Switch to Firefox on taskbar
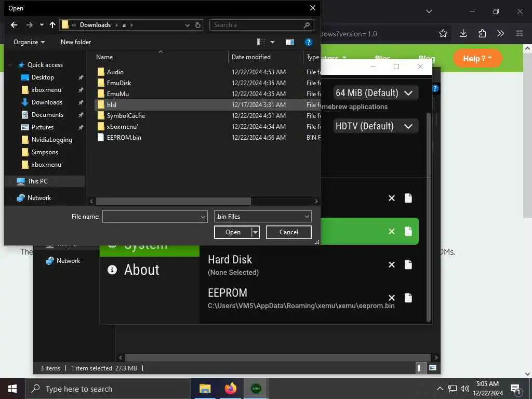532x399 pixels. tap(230, 389)
